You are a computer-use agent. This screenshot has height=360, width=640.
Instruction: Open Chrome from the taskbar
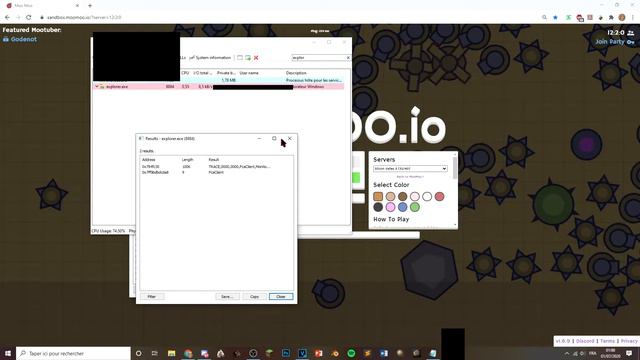tap(188, 353)
